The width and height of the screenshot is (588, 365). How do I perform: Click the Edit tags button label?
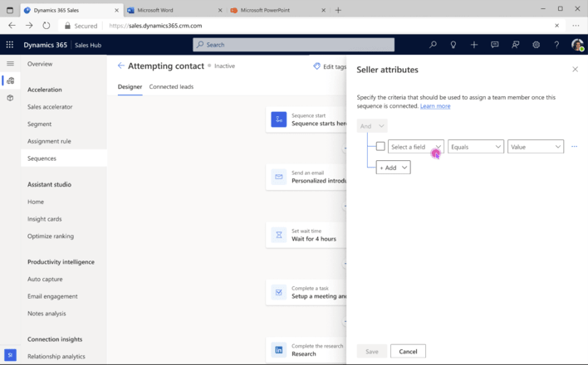point(335,66)
